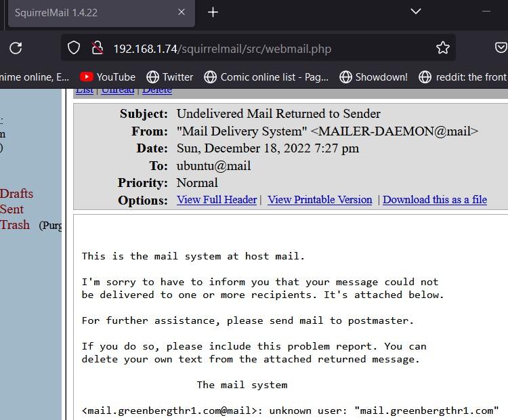Open the Twitter bookmark
Screen dimensions: 508x420
(170, 77)
